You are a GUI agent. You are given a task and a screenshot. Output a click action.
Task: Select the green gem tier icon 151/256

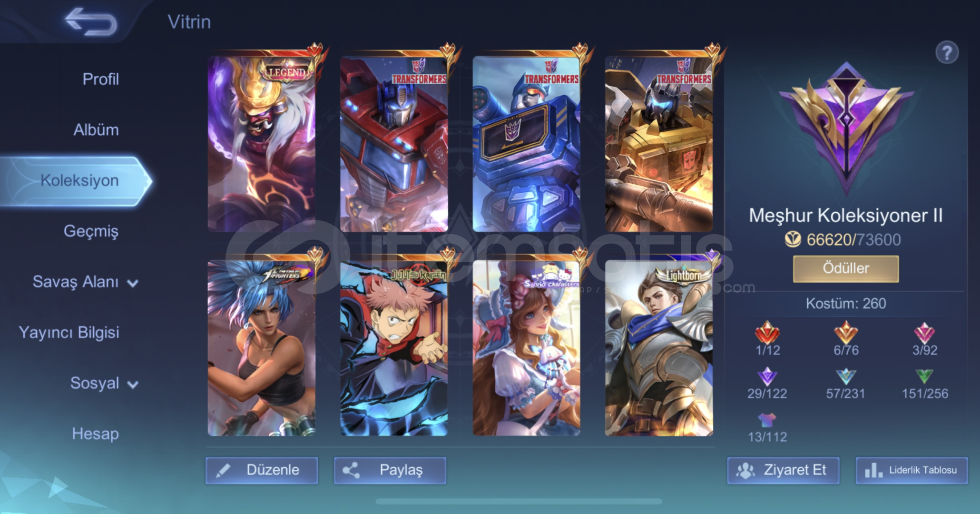tap(924, 376)
